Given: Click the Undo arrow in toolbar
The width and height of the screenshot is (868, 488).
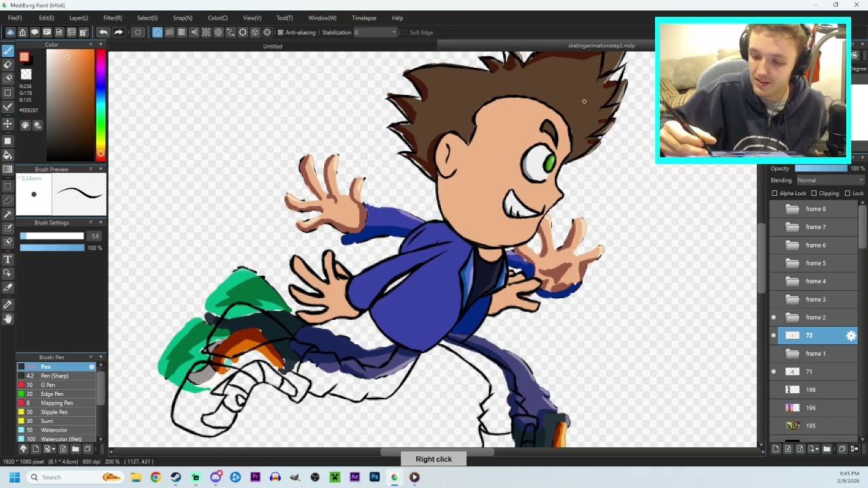Looking at the screenshot, I should click(103, 33).
